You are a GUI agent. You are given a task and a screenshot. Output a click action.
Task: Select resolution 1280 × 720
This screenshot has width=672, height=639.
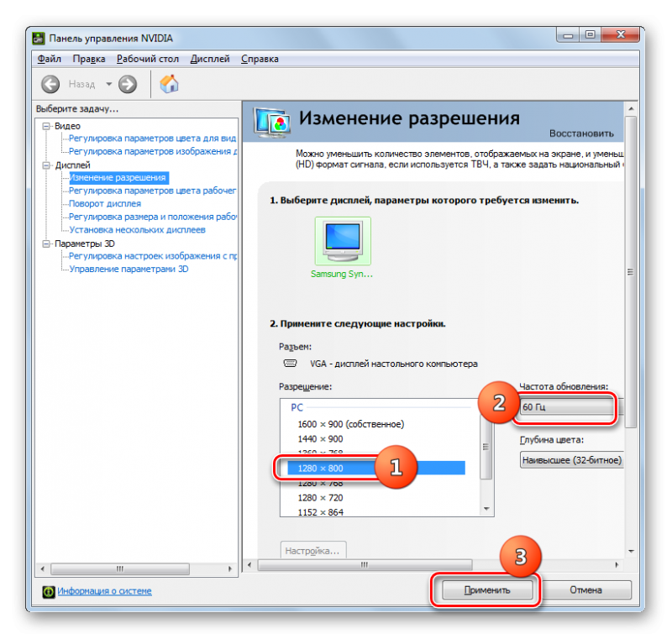click(320, 498)
